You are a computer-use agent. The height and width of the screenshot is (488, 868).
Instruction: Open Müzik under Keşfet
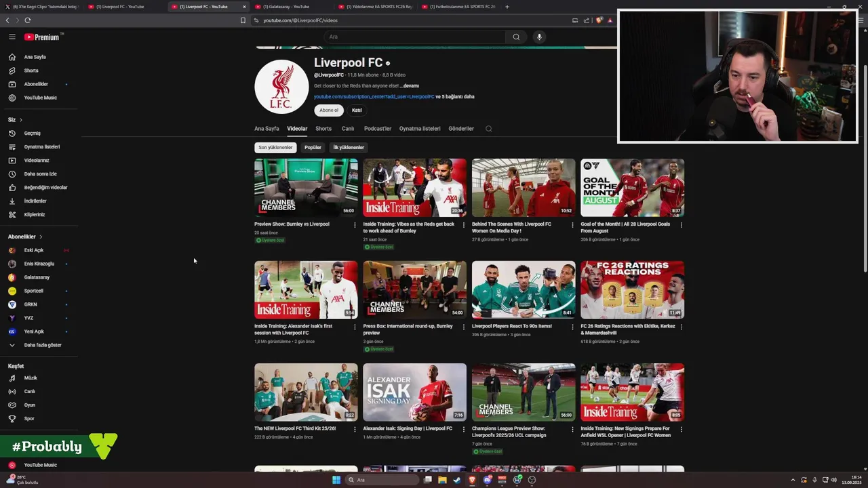pos(39,378)
